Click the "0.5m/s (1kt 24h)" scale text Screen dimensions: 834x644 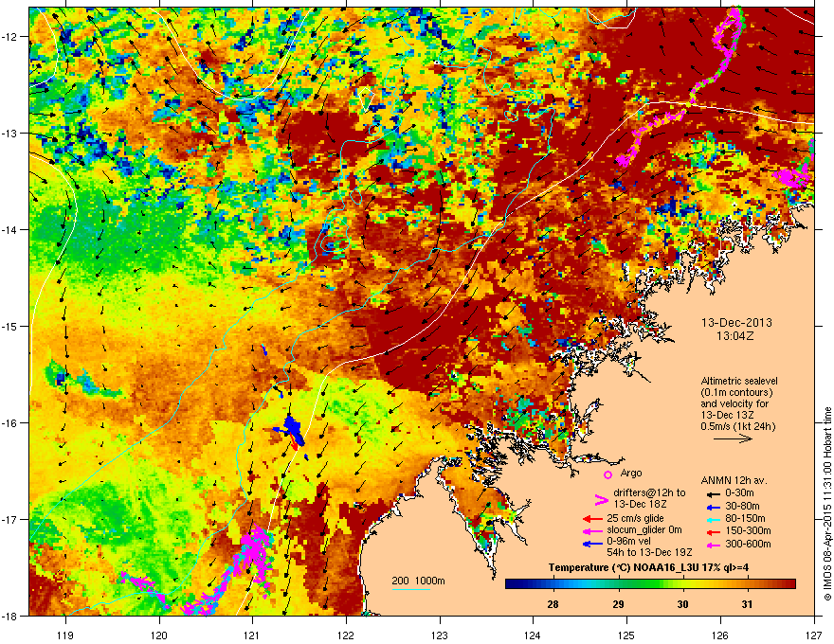738,426
